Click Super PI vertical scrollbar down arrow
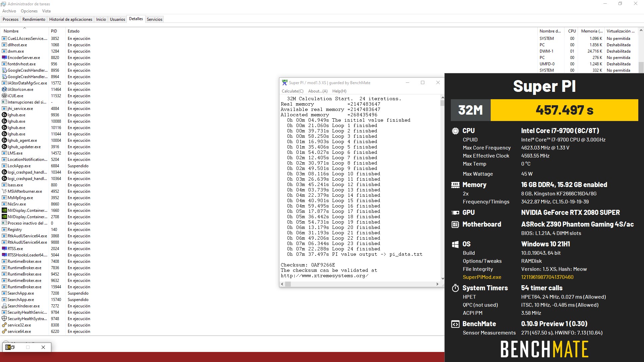This screenshot has width=644, height=362. click(442, 279)
